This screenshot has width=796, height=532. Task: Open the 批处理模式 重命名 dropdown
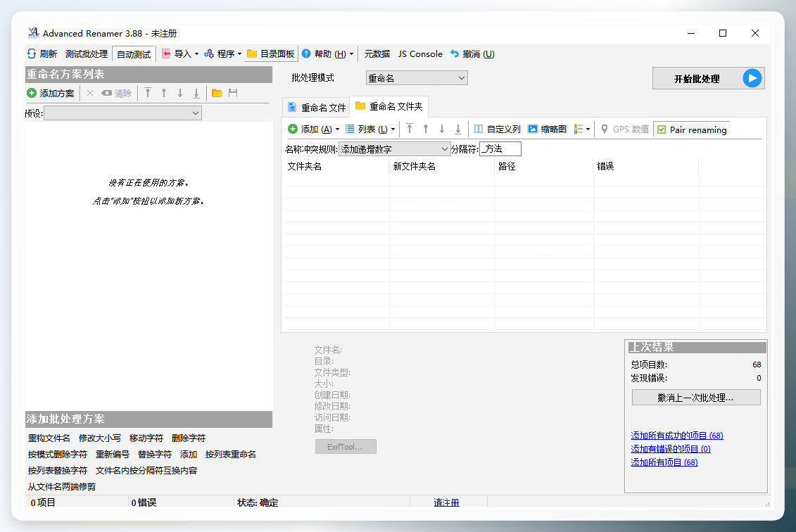click(416, 78)
